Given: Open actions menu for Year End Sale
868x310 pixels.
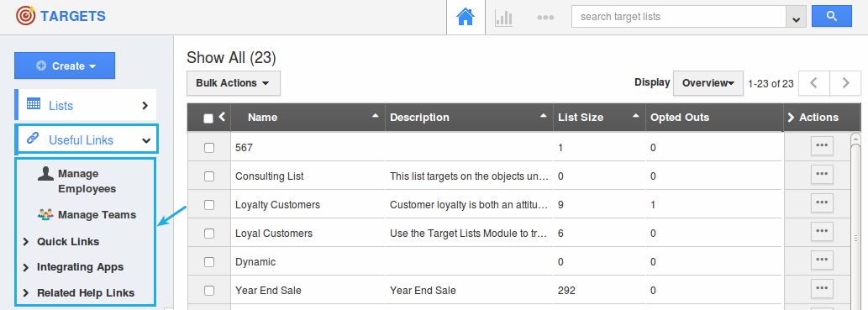Looking at the screenshot, I should point(822,288).
